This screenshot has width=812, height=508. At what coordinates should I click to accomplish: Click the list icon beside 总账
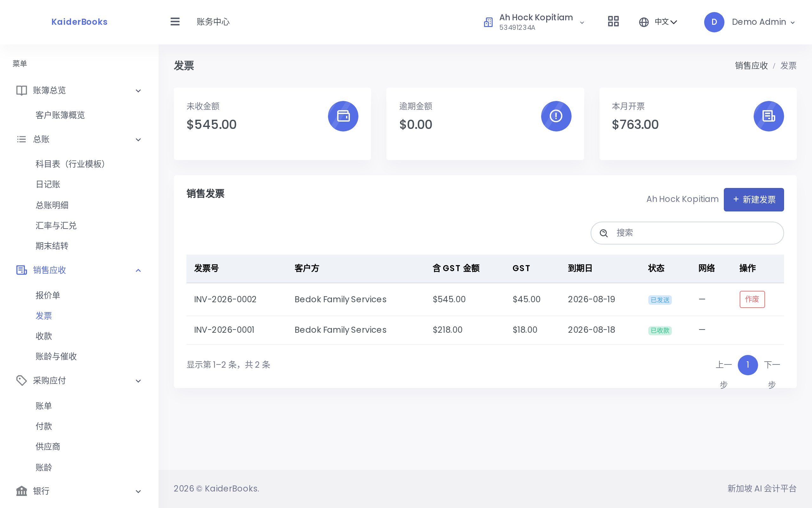[22, 139]
